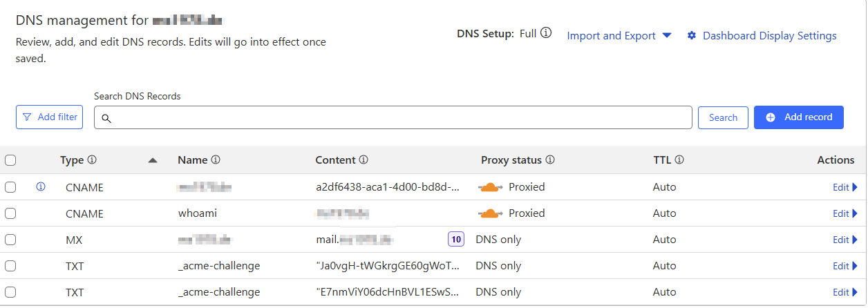Toggle the select-all records checkbox in header
The width and height of the screenshot is (868, 308).
[10, 160]
